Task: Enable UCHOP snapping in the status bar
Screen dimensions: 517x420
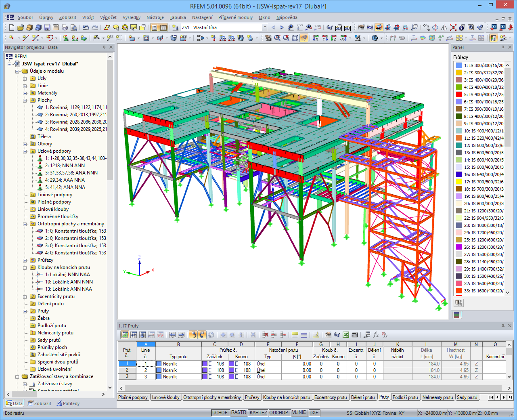Action: 220,413
